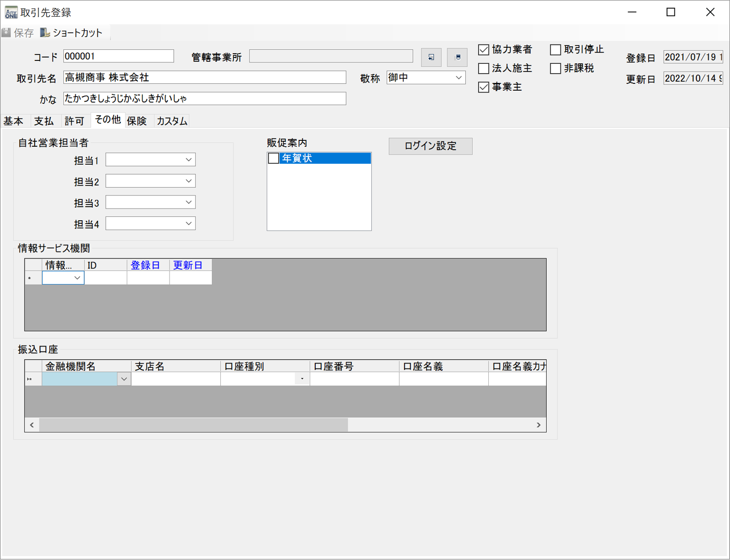Open the 敬称 dropdown showing 御中
This screenshot has height=560, width=730.
point(459,77)
